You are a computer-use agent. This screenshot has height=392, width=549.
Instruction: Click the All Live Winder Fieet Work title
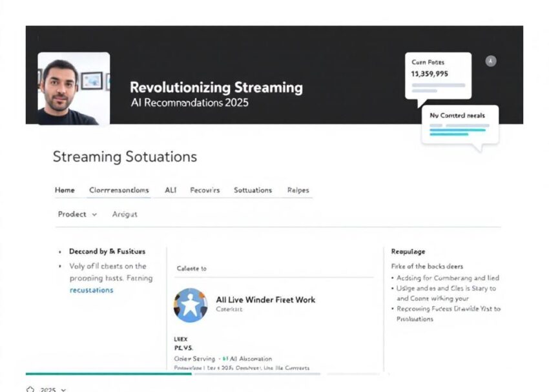tap(265, 300)
